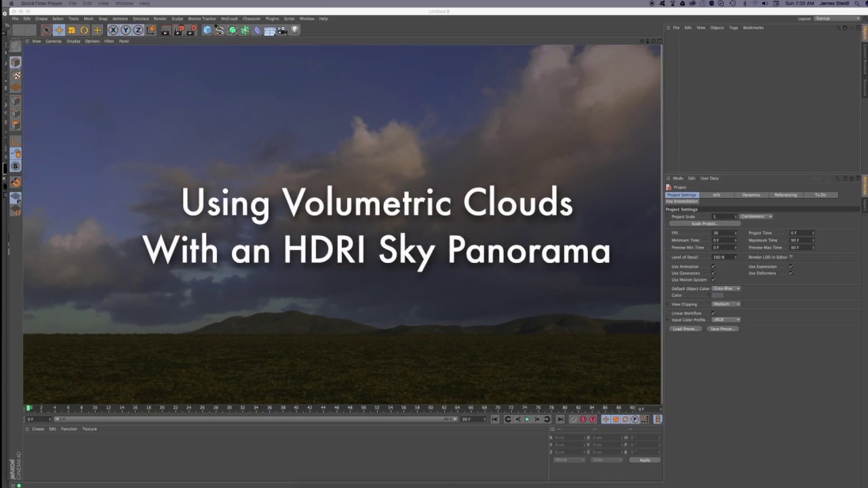Activate the Scale tool in top toolbar

point(72,30)
